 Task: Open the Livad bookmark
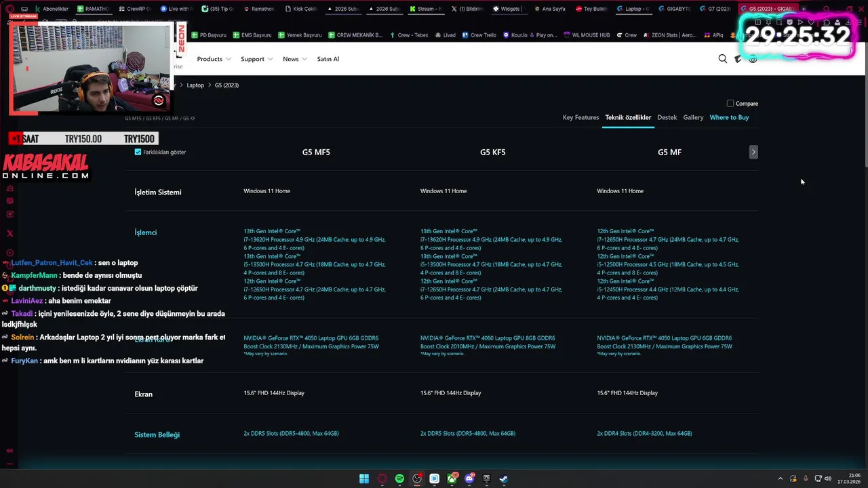[x=446, y=35]
